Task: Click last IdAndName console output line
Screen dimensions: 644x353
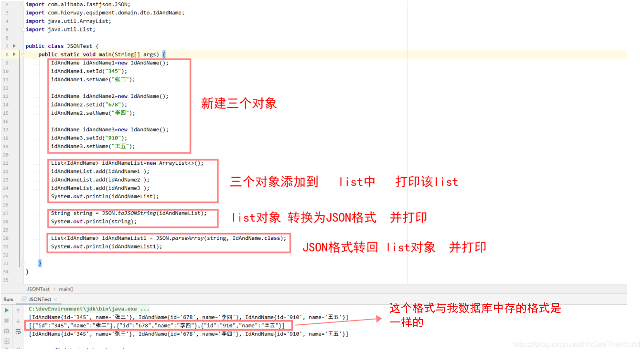Action: [188, 334]
